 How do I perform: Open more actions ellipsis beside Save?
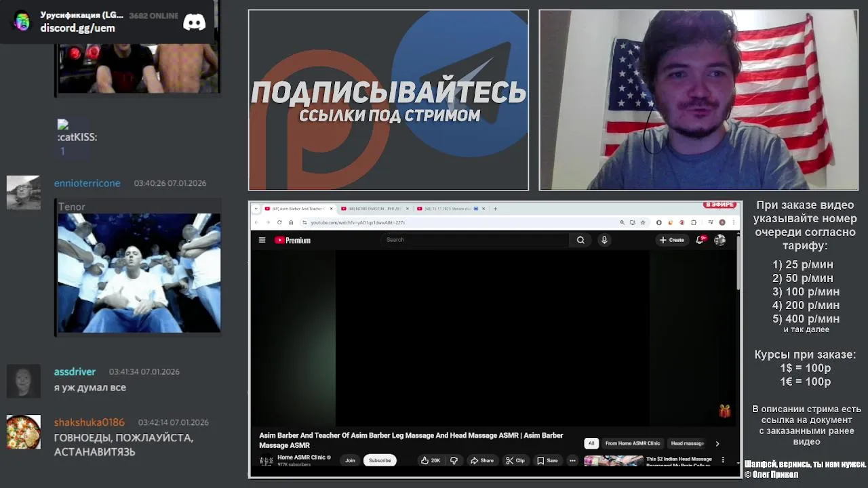[x=572, y=460]
